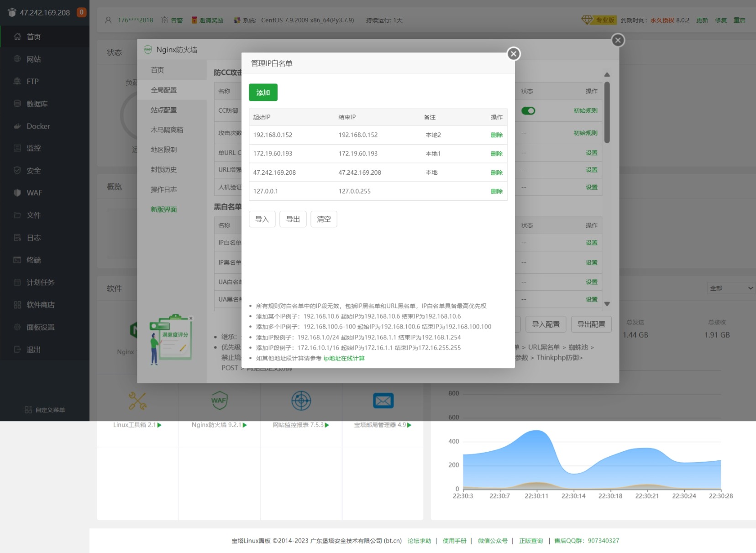This screenshot has width=756, height=553.
Task: Open the 使用手册 footer link
Action: coord(454,541)
